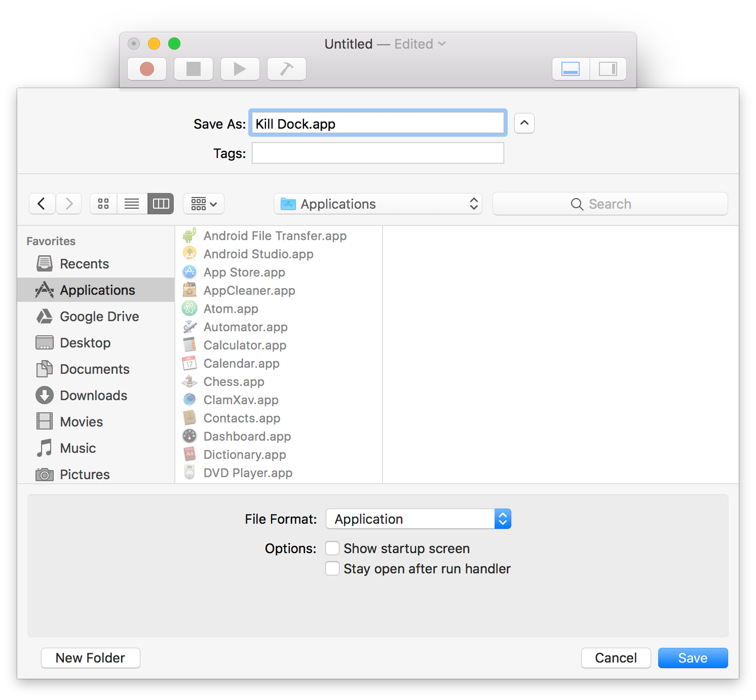Select Documents in the sidebar

coord(96,369)
